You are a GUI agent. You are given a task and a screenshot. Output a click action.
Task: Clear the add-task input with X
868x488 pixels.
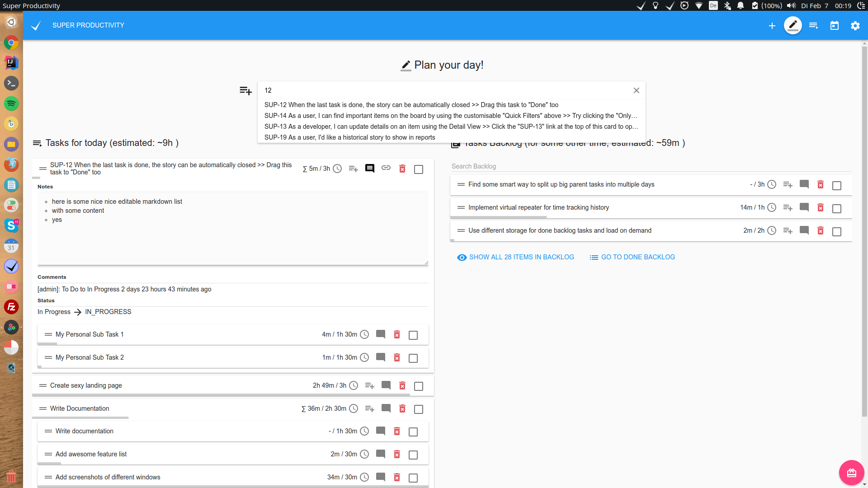coord(636,90)
